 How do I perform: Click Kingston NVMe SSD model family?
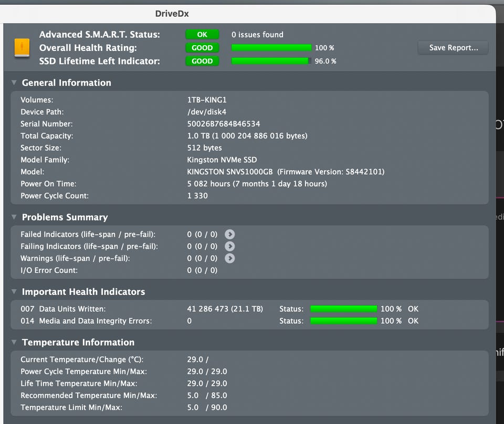pyautogui.click(x=222, y=160)
